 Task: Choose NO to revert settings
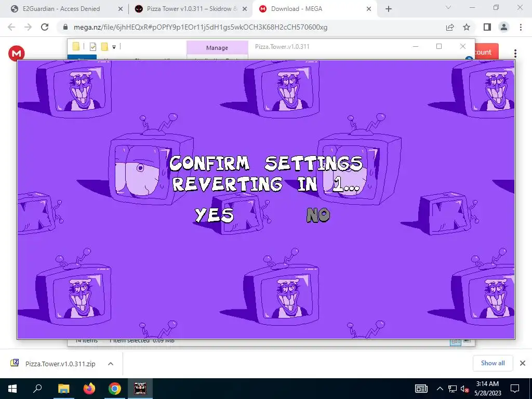tap(318, 215)
